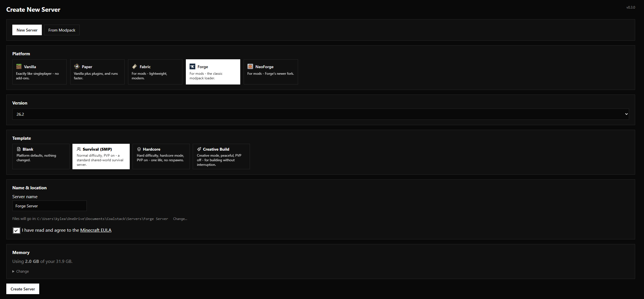Choose Paper as the server platform

pos(97,72)
